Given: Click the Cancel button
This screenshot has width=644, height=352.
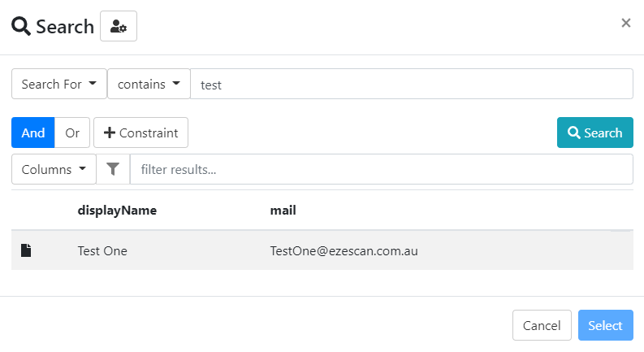Looking at the screenshot, I should (542, 325).
